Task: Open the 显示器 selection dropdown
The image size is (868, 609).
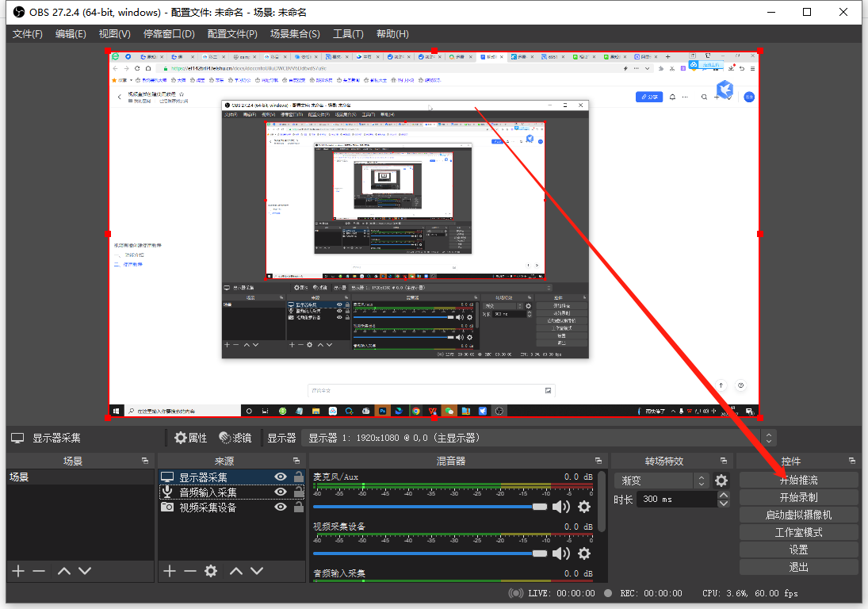Action: [x=538, y=438]
